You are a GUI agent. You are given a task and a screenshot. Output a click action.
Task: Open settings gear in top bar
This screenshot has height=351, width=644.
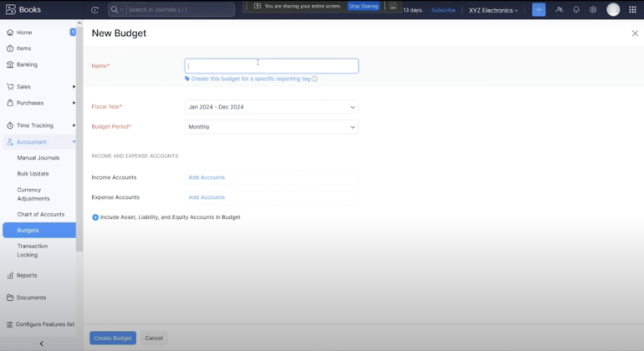coord(593,10)
